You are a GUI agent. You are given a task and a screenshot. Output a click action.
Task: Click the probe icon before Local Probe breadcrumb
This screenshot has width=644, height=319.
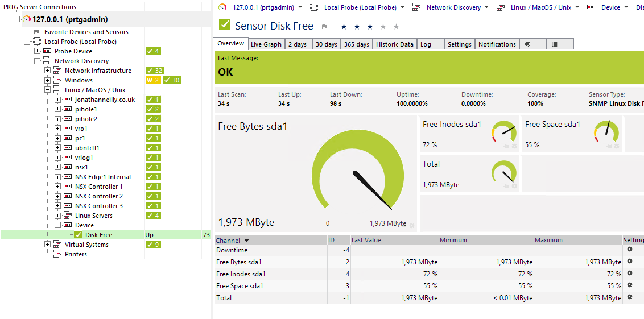(x=314, y=7)
